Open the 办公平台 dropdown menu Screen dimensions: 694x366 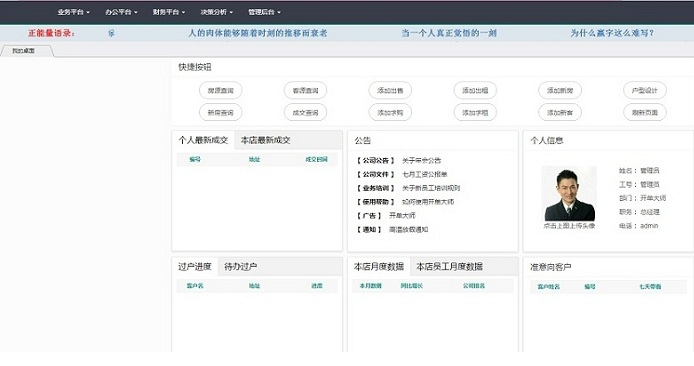tap(121, 12)
